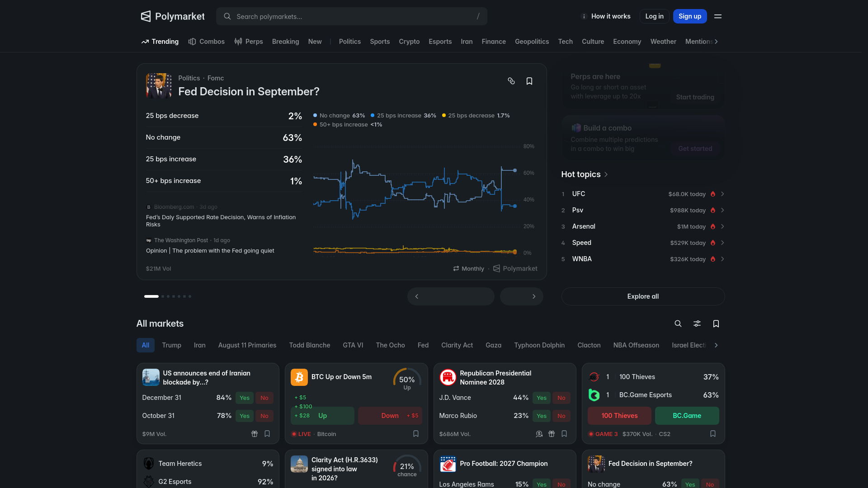Click the No change chart endpoint dot

(x=515, y=170)
